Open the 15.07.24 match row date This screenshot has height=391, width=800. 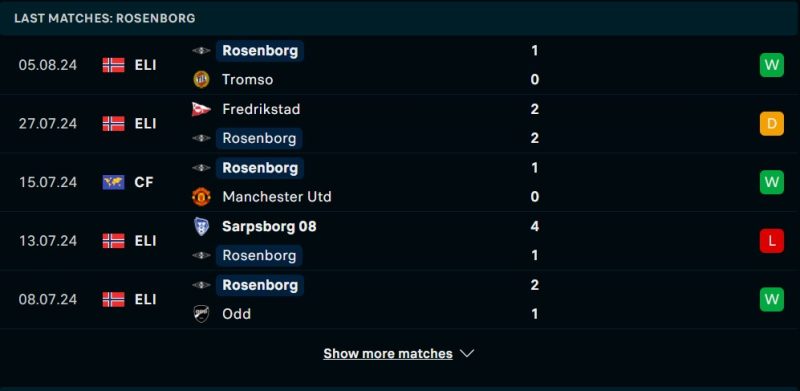click(48, 182)
